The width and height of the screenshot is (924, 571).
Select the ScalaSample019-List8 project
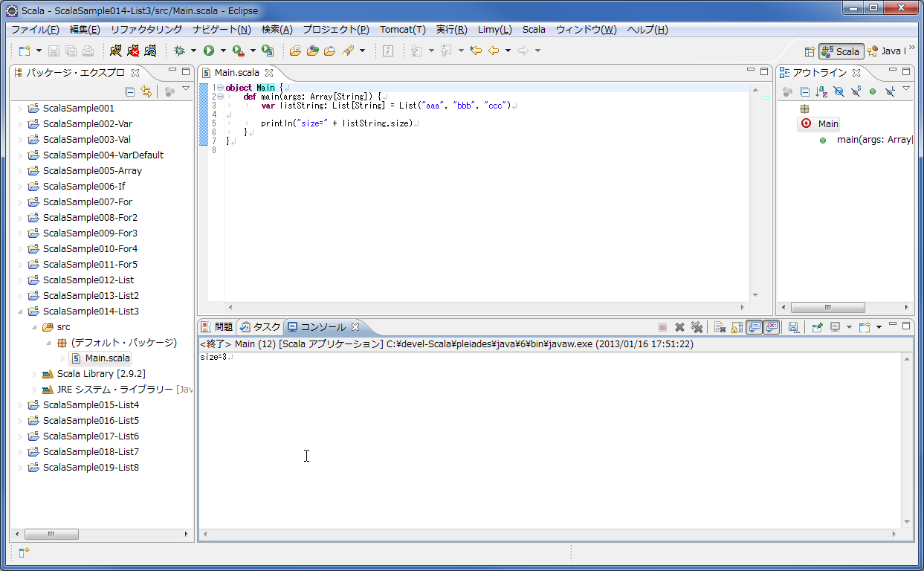click(x=91, y=468)
